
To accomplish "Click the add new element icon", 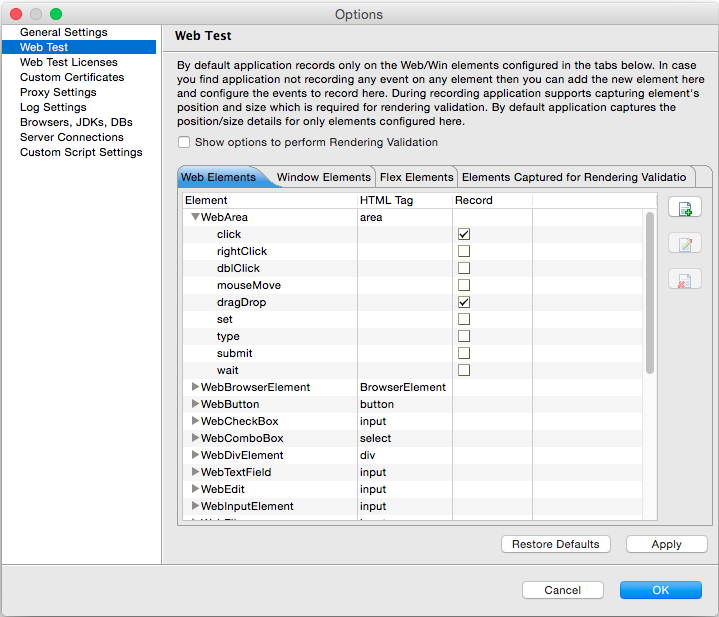I will (x=685, y=208).
